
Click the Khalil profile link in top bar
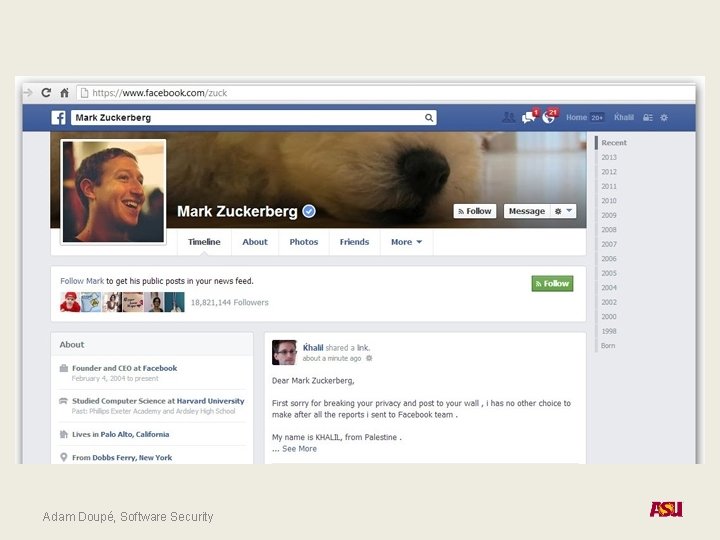click(624, 118)
